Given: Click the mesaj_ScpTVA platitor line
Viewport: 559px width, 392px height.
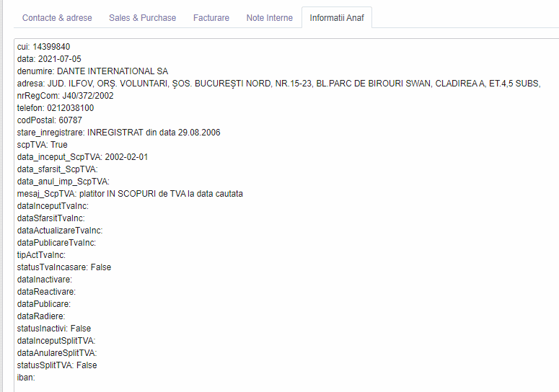Looking at the screenshot, I should click(x=130, y=194).
